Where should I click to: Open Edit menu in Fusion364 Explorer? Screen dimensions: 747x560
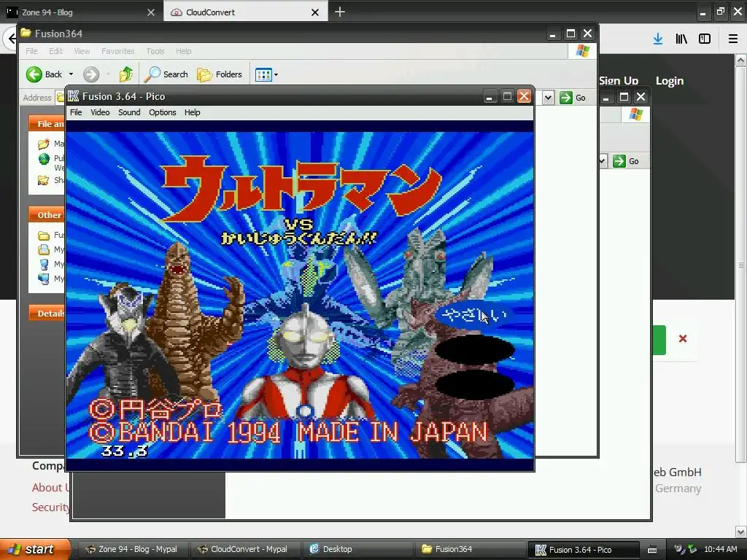pos(55,51)
